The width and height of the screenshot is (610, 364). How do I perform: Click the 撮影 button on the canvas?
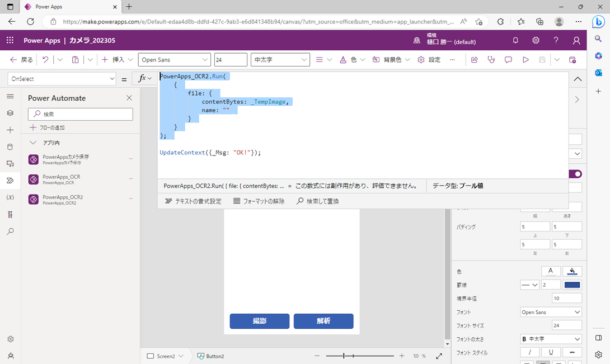pos(260,321)
